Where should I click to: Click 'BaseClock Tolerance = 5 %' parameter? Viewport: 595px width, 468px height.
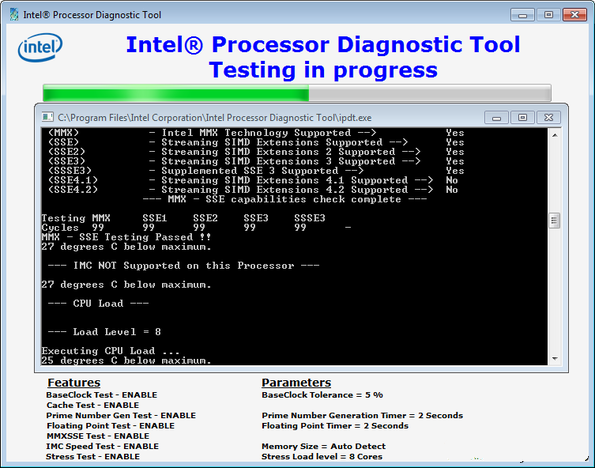point(322,395)
